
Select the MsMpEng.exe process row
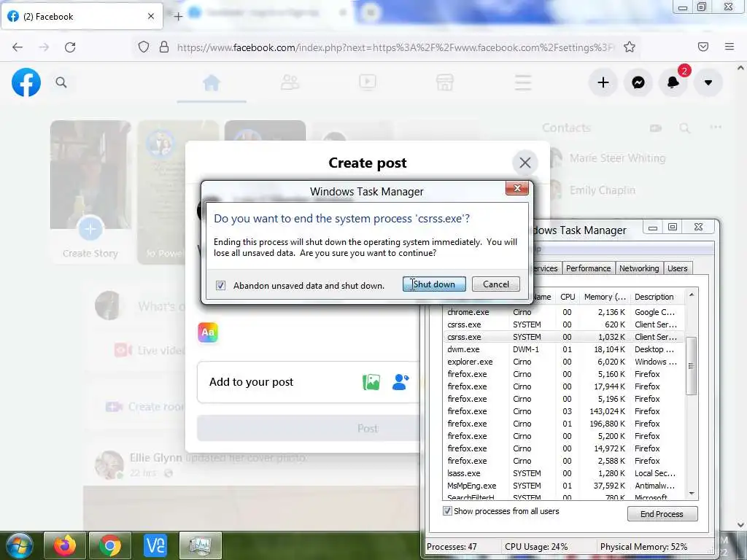[564, 486]
